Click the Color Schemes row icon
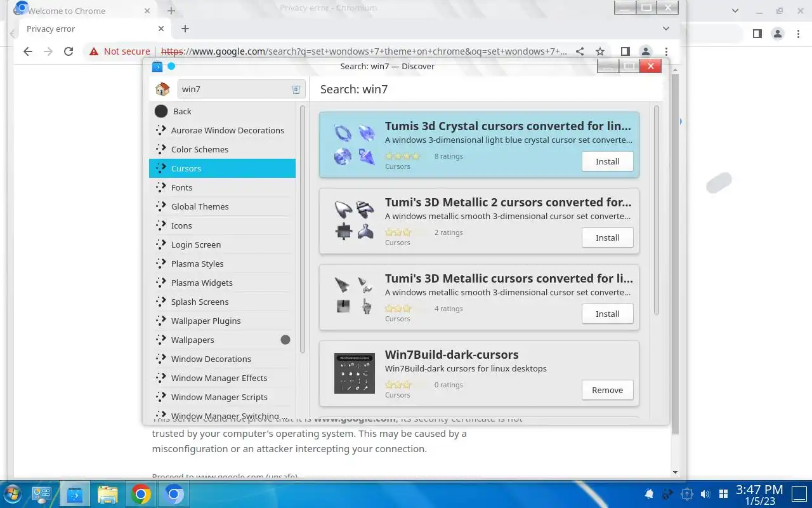The height and width of the screenshot is (508, 812). [x=161, y=149]
